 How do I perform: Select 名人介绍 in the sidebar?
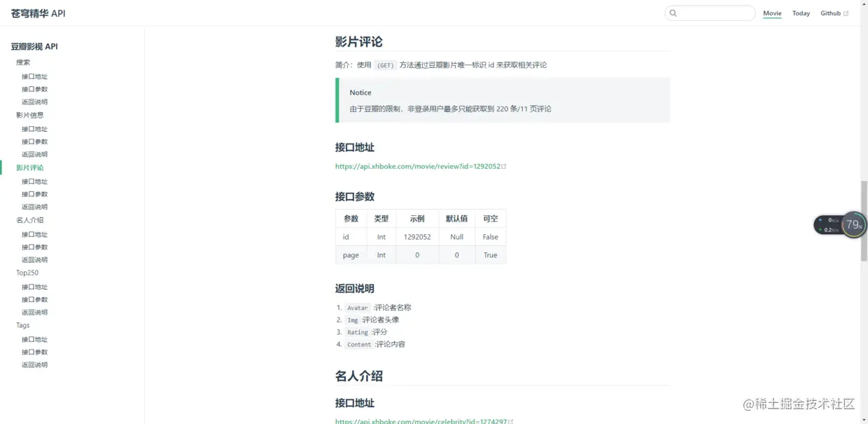[30, 220]
